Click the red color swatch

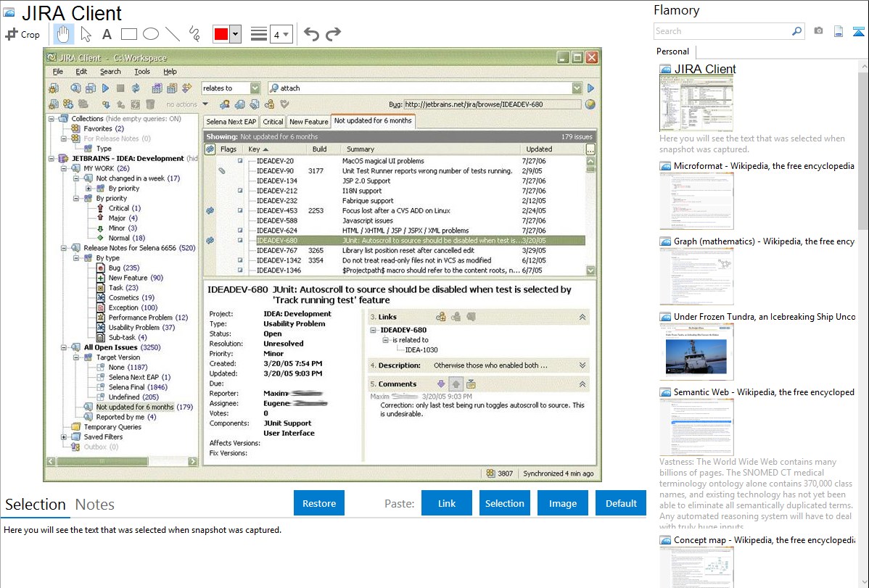221,34
